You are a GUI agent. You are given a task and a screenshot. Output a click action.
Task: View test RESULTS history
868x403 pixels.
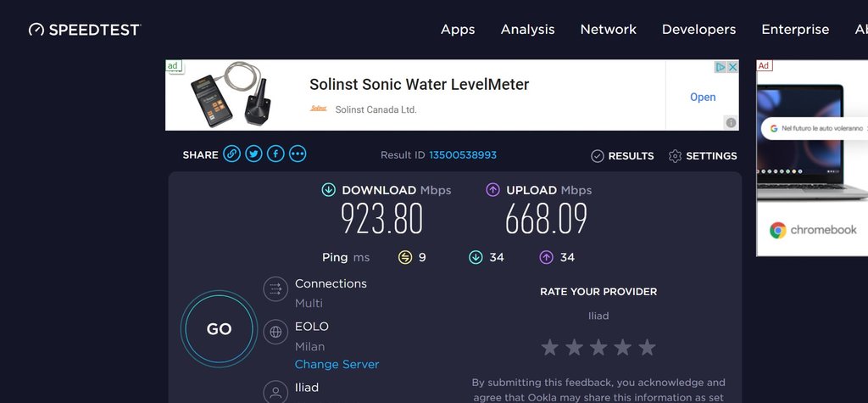(x=622, y=156)
